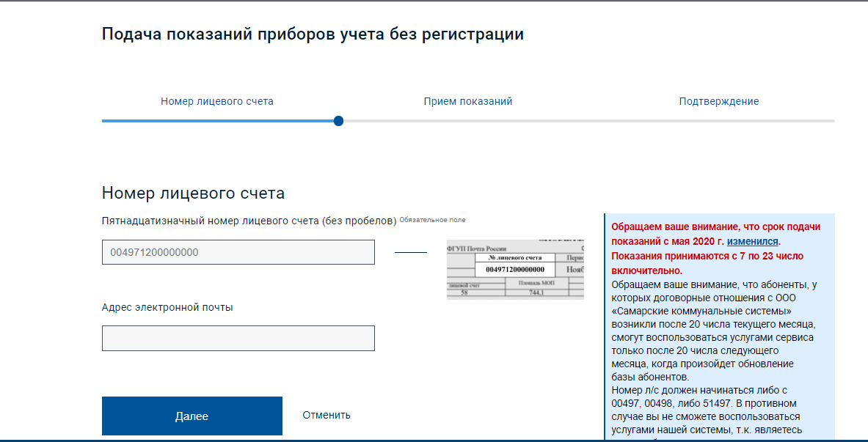Open the изменился hyperlink in the notice

753,241
